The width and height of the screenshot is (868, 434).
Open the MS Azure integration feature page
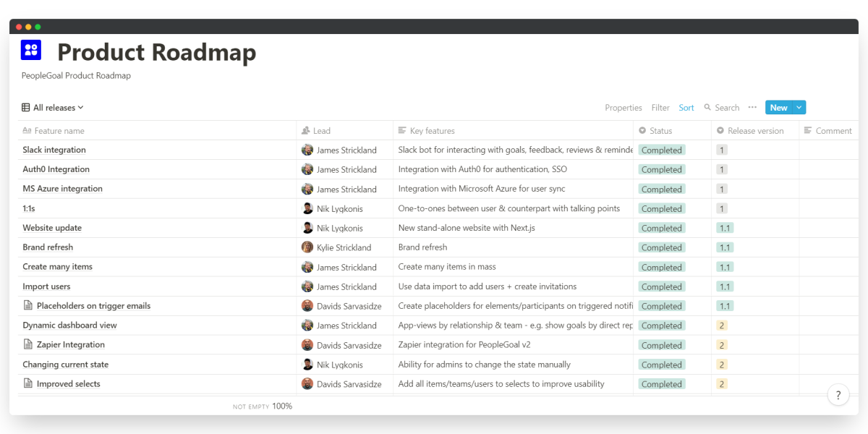62,189
